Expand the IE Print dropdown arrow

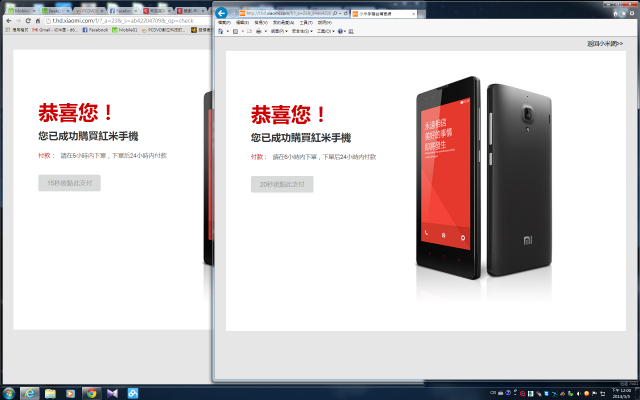tap(266, 31)
